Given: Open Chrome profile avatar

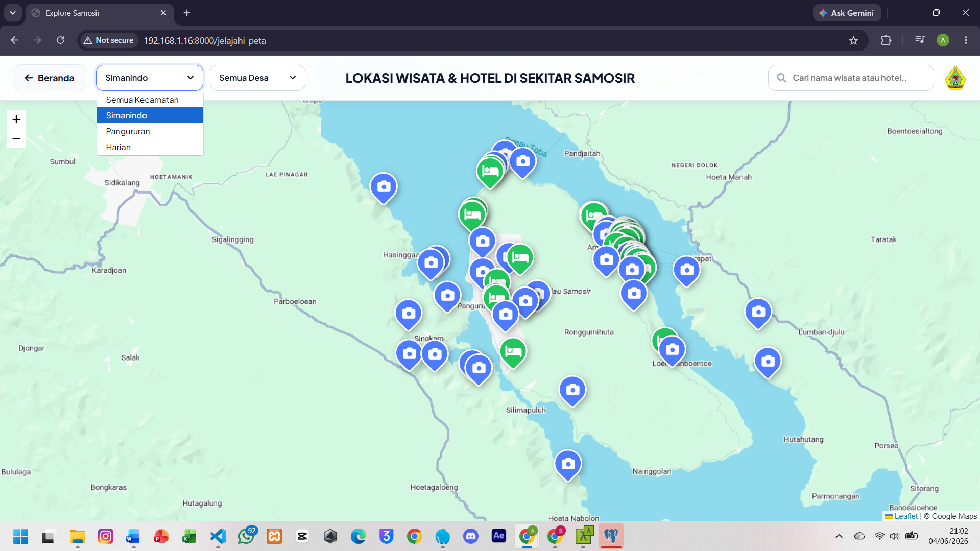Looking at the screenshot, I should point(943,40).
